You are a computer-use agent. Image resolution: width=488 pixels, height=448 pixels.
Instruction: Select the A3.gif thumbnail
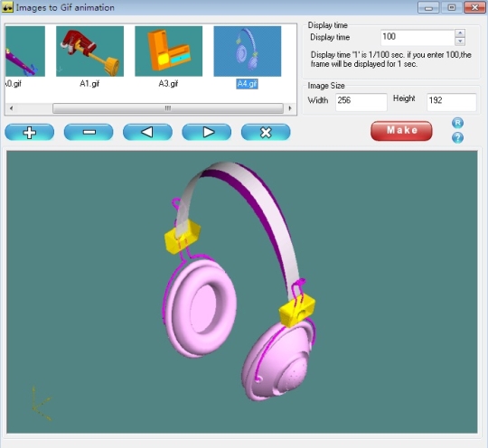click(169, 51)
